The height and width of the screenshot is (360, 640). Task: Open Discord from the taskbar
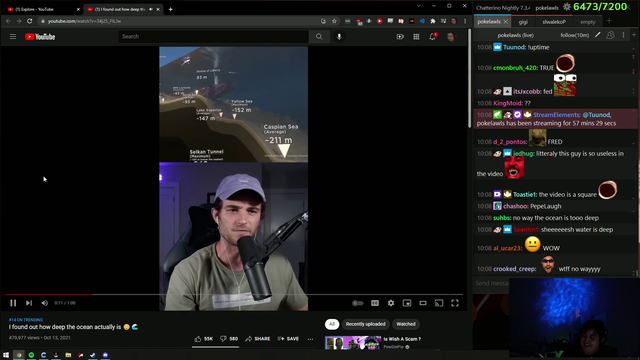[105, 355]
